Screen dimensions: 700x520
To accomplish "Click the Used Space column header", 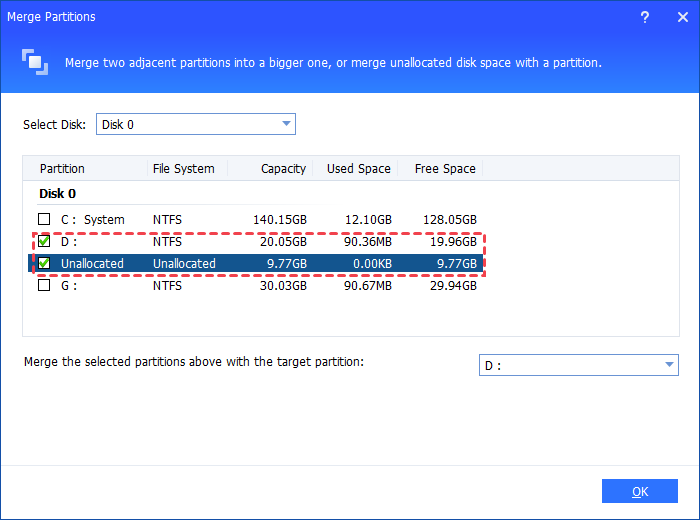I will point(358,169).
